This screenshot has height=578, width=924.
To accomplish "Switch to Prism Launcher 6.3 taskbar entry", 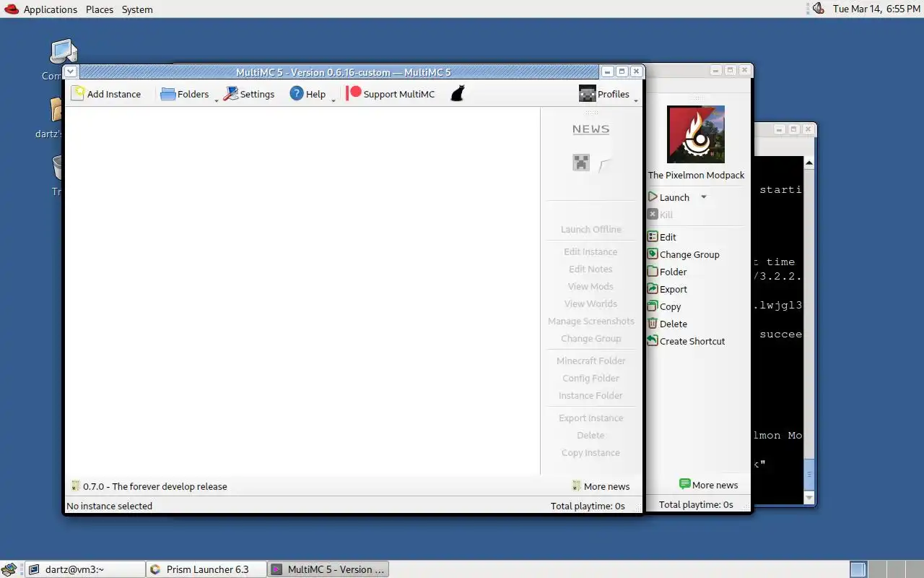I will point(206,569).
